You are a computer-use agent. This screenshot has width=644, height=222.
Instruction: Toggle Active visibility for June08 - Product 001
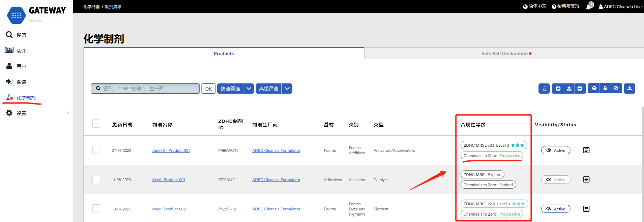[556, 150]
